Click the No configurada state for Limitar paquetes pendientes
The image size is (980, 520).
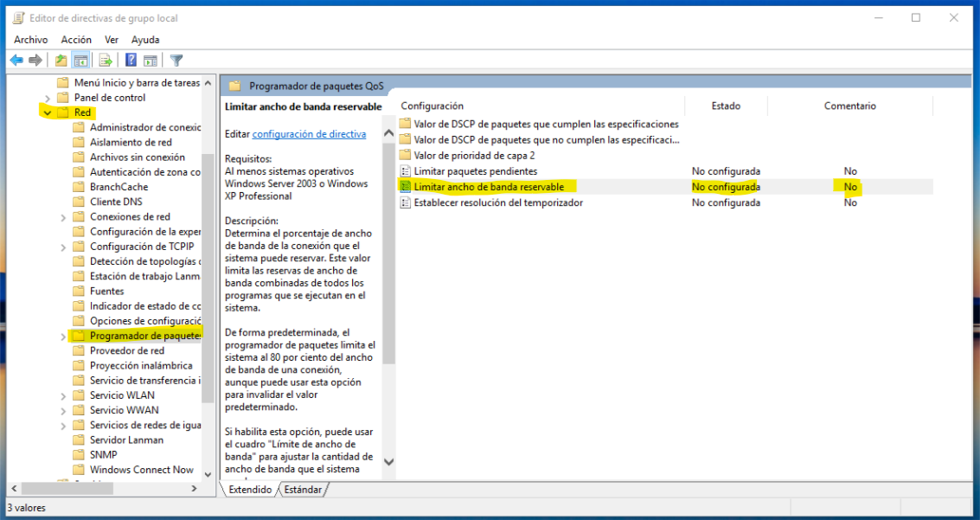point(726,171)
